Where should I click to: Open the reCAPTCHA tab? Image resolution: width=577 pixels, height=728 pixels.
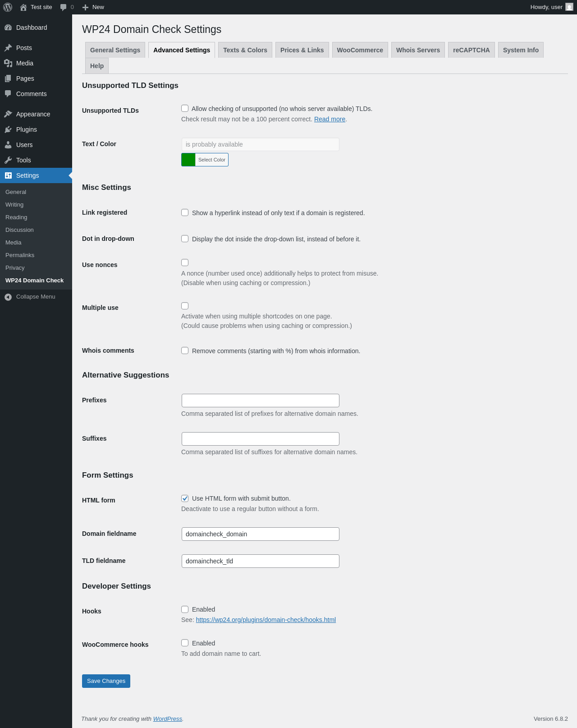(472, 50)
